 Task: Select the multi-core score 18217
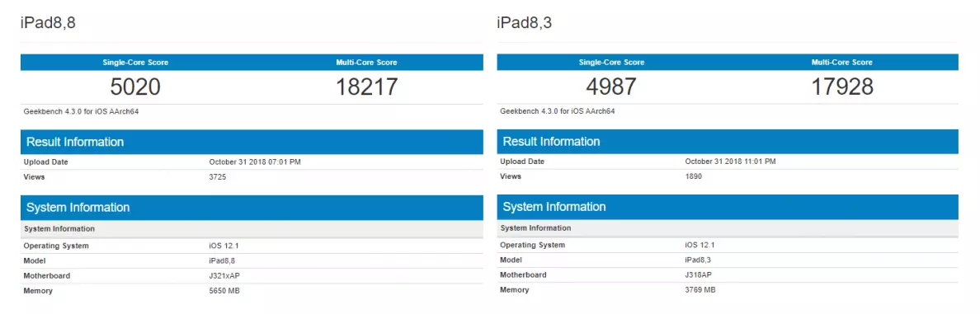(x=367, y=87)
